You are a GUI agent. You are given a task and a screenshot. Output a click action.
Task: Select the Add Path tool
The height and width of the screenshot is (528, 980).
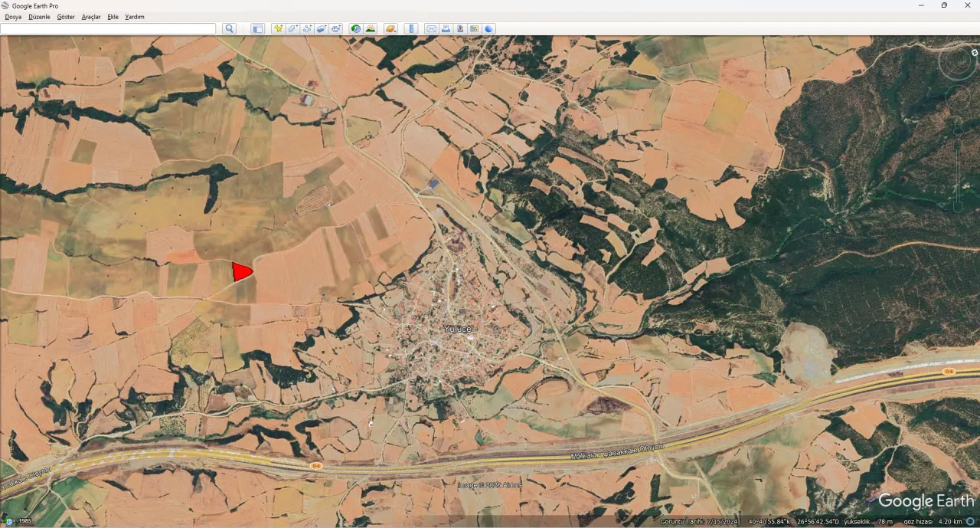[x=307, y=28]
